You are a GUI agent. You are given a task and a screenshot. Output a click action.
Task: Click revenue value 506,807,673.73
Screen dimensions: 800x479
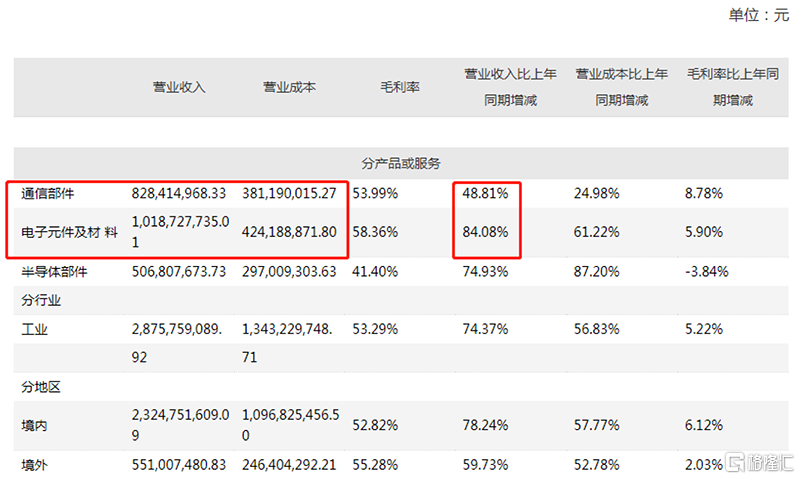click(x=179, y=271)
